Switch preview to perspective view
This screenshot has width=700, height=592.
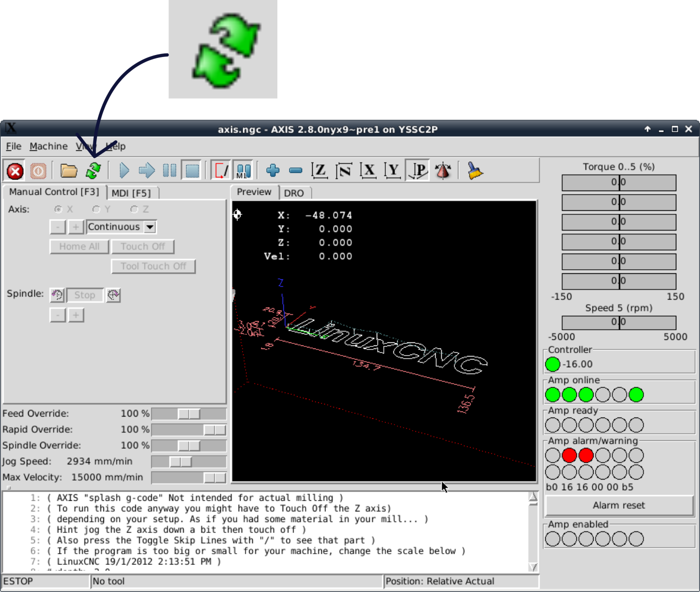point(417,170)
